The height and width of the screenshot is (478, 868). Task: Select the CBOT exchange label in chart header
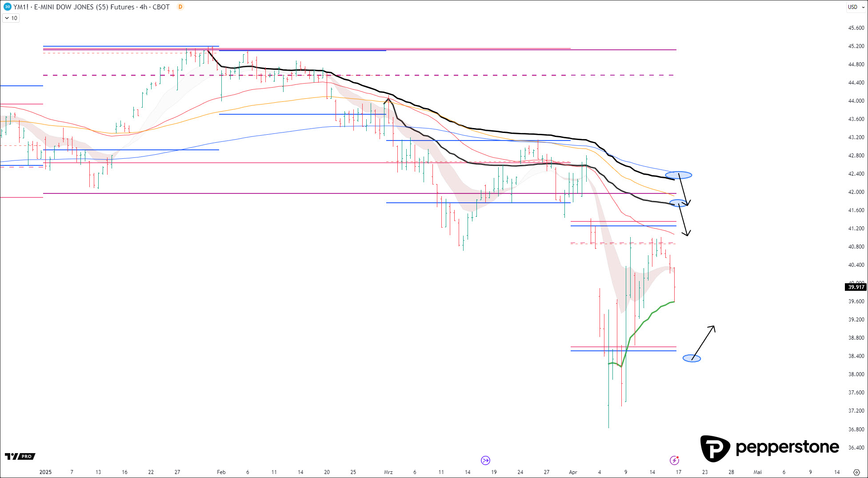tap(160, 7)
